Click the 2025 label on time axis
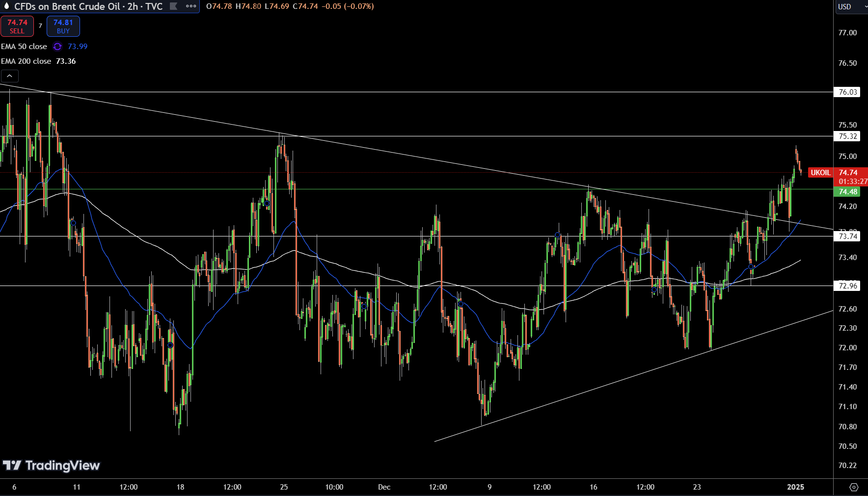 click(795, 487)
